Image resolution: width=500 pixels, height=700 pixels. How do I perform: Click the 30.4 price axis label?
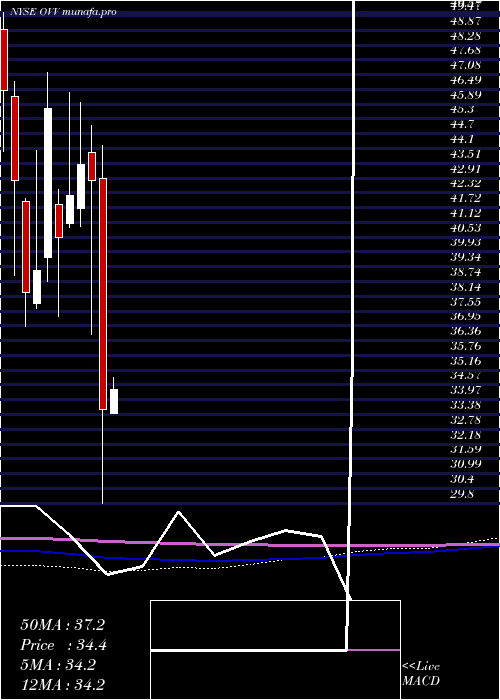pos(463,479)
